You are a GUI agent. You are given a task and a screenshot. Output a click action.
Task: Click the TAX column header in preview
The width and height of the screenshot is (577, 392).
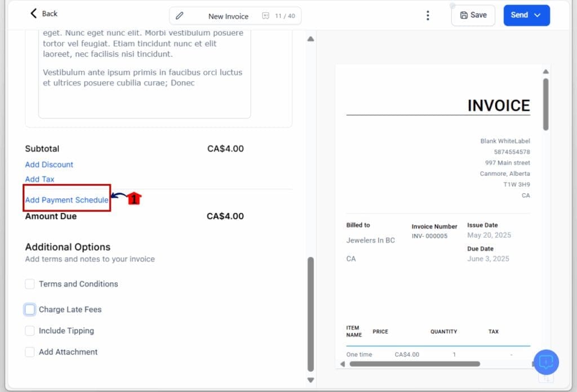[493, 332]
